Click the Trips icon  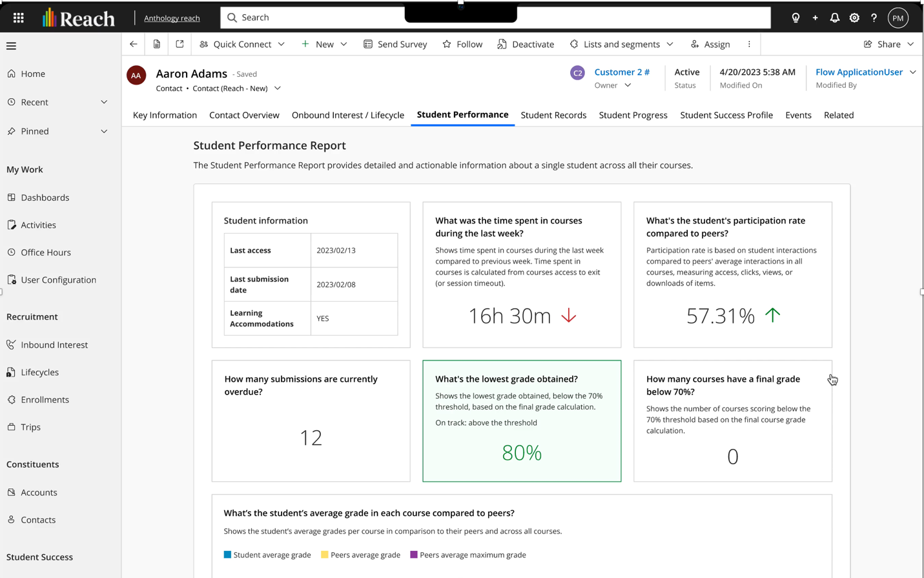coord(12,427)
